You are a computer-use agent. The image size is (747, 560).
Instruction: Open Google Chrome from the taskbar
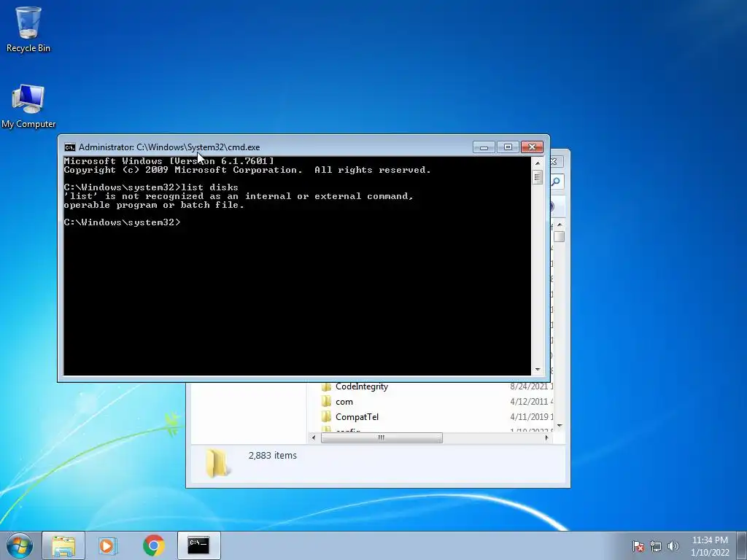153,545
